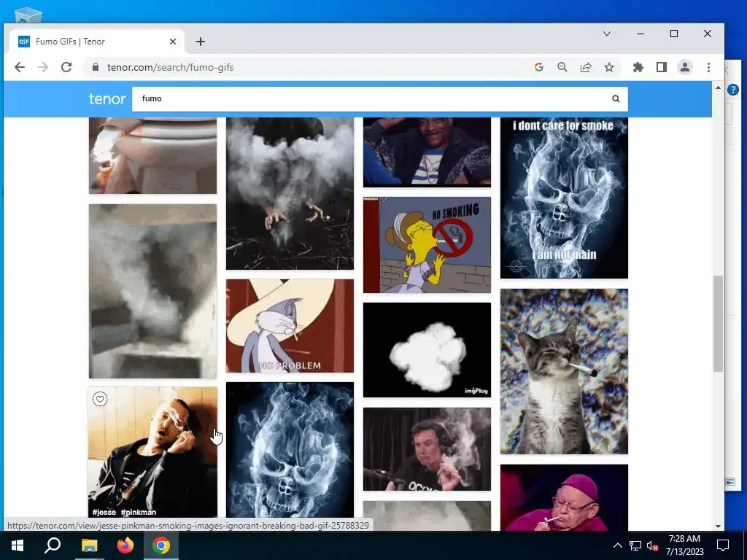Click the page scrollbar thumb
The image size is (747, 560).
click(718, 323)
